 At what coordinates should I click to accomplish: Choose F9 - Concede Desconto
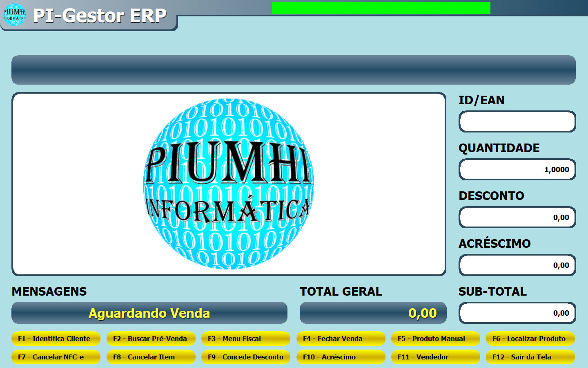[246, 357]
